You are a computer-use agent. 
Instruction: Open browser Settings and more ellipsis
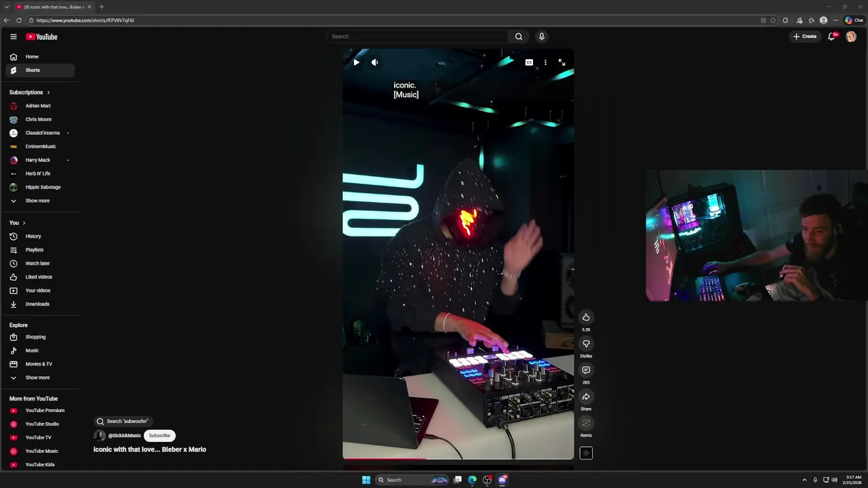(x=835, y=20)
